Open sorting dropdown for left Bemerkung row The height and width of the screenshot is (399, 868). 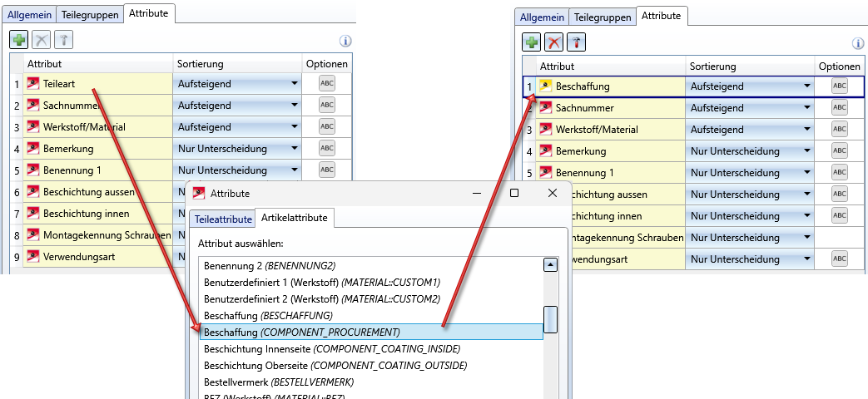[294, 149]
